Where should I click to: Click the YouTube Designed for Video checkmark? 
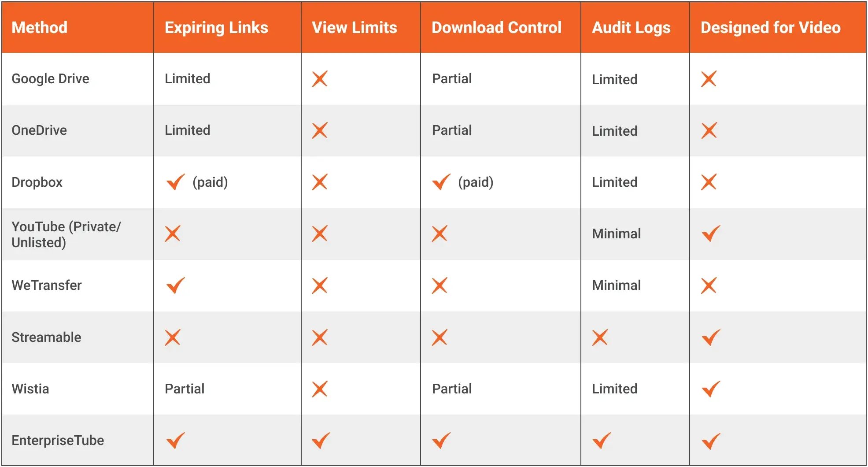coord(711,233)
